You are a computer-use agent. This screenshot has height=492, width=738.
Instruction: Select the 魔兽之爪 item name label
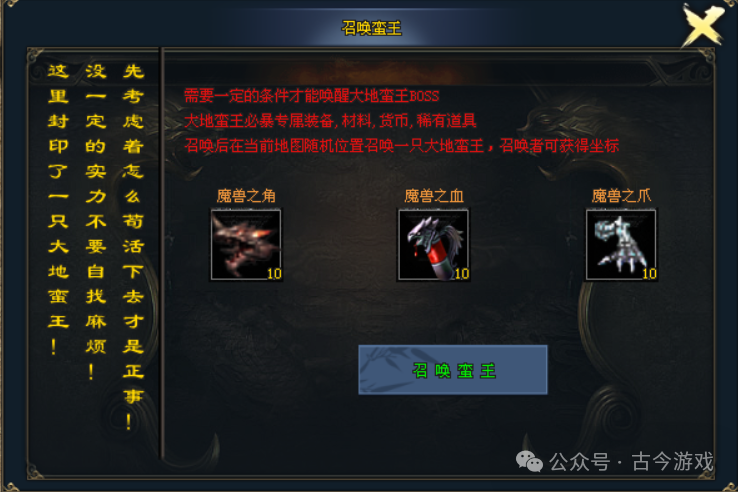tap(621, 196)
